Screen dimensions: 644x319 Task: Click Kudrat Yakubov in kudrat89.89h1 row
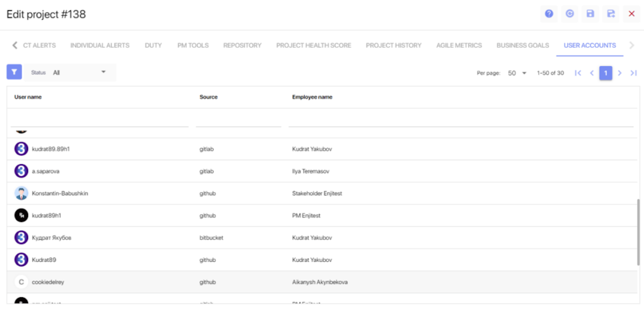312,149
